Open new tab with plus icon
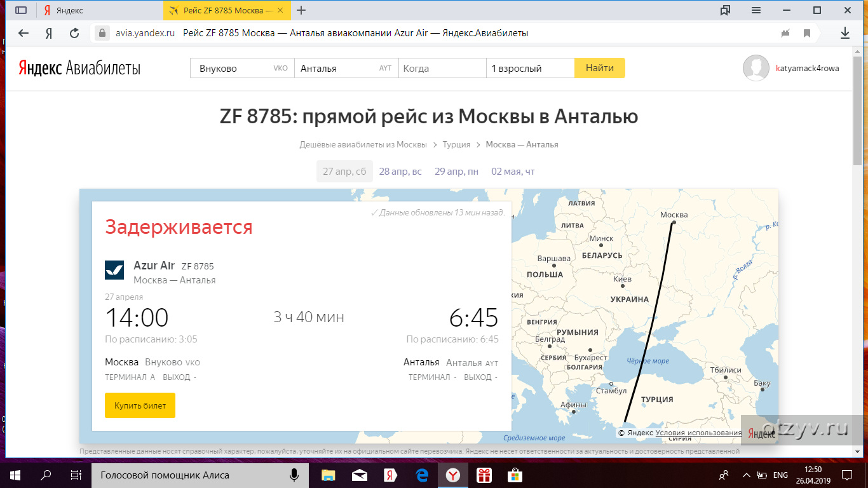This screenshot has height=488, width=868. pos(301,10)
